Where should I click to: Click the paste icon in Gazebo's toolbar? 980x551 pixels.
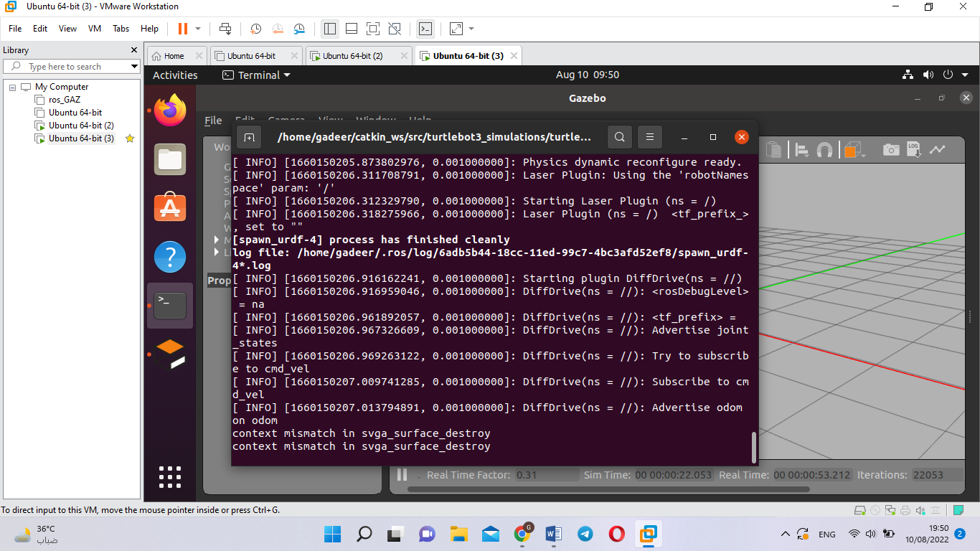coord(774,149)
